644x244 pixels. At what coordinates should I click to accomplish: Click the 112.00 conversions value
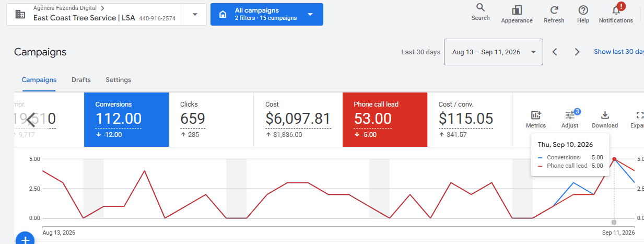[119, 119]
